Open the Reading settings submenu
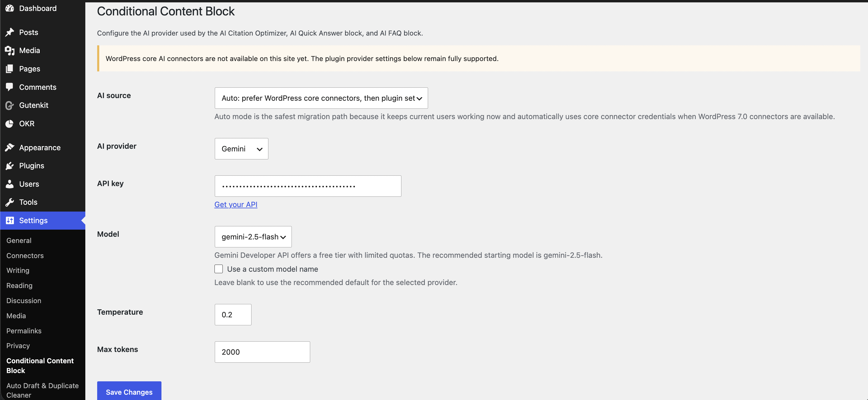 19,285
